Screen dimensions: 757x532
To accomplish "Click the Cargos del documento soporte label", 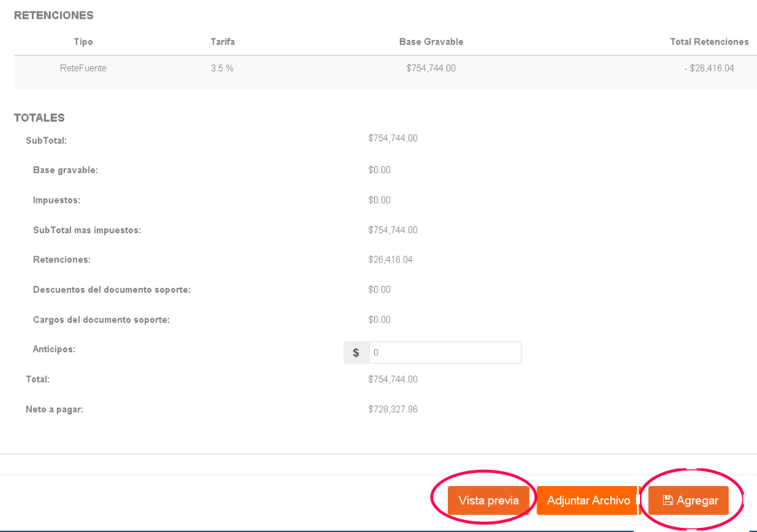I will click(101, 320).
